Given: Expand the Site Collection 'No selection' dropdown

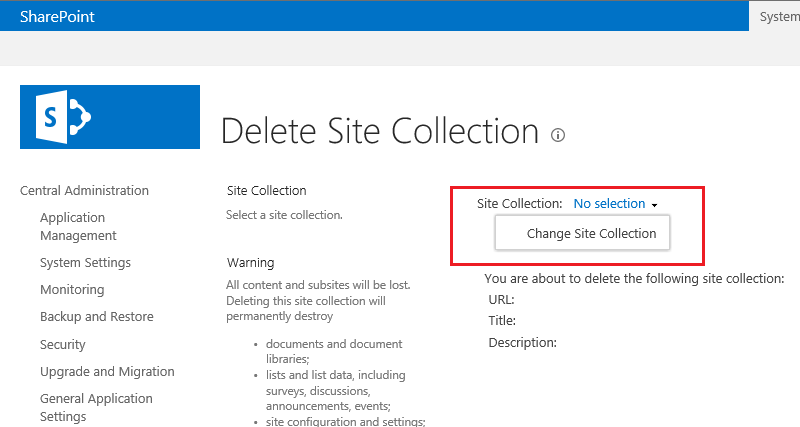Looking at the screenshot, I should coord(615,204).
